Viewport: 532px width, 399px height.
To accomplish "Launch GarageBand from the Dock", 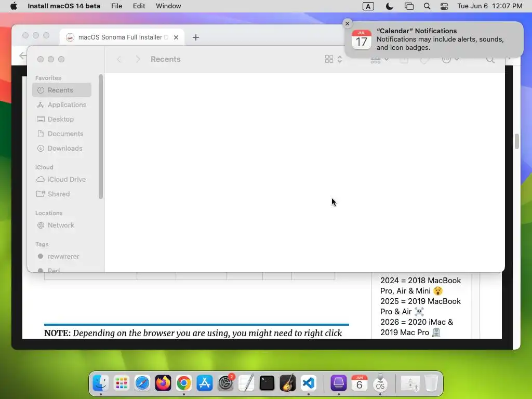I will coord(288,383).
